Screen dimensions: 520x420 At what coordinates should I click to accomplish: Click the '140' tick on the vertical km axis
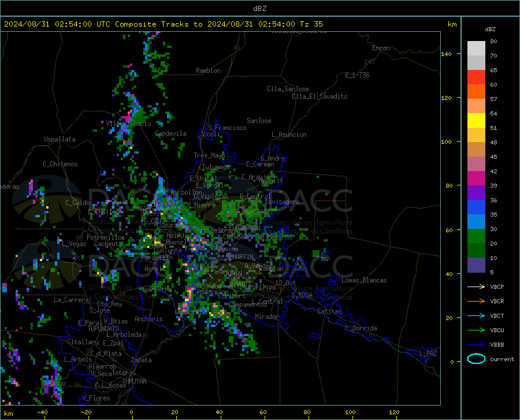(x=446, y=54)
